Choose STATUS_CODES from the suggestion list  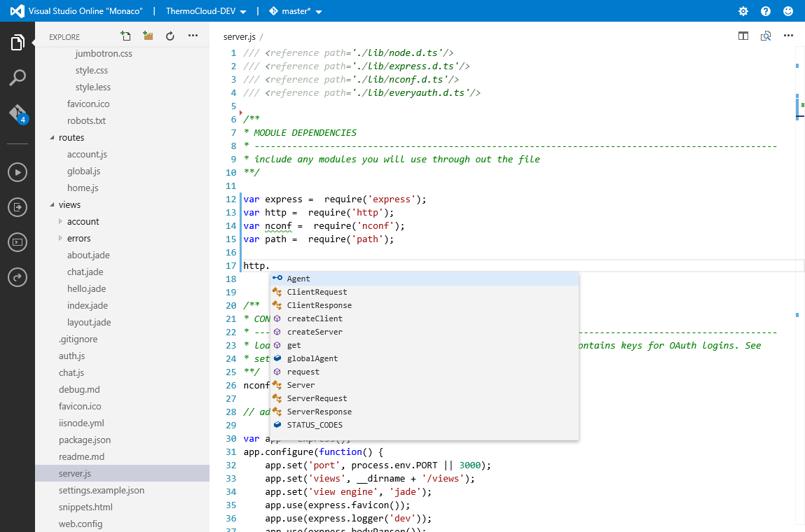314,424
